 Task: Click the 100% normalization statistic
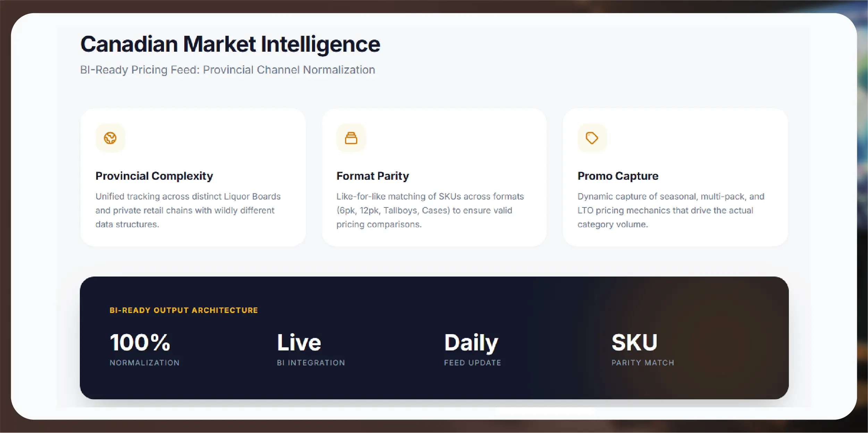[x=144, y=349]
